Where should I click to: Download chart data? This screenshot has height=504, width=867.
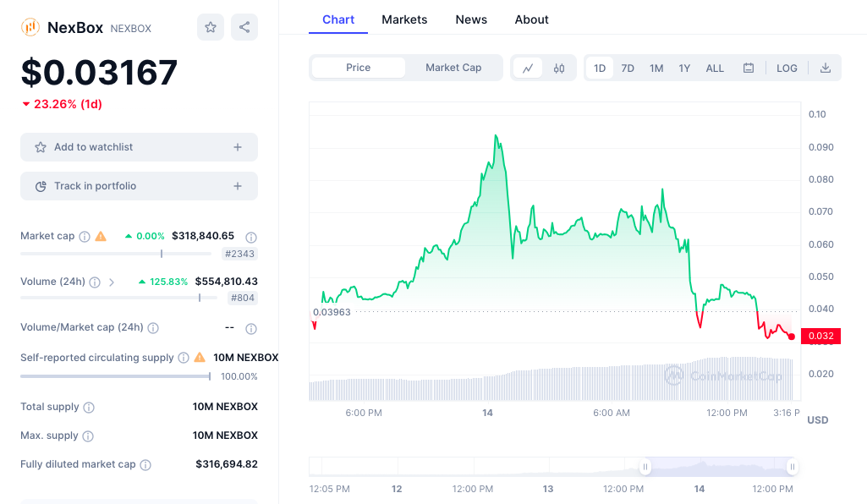pyautogui.click(x=825, y=68)
